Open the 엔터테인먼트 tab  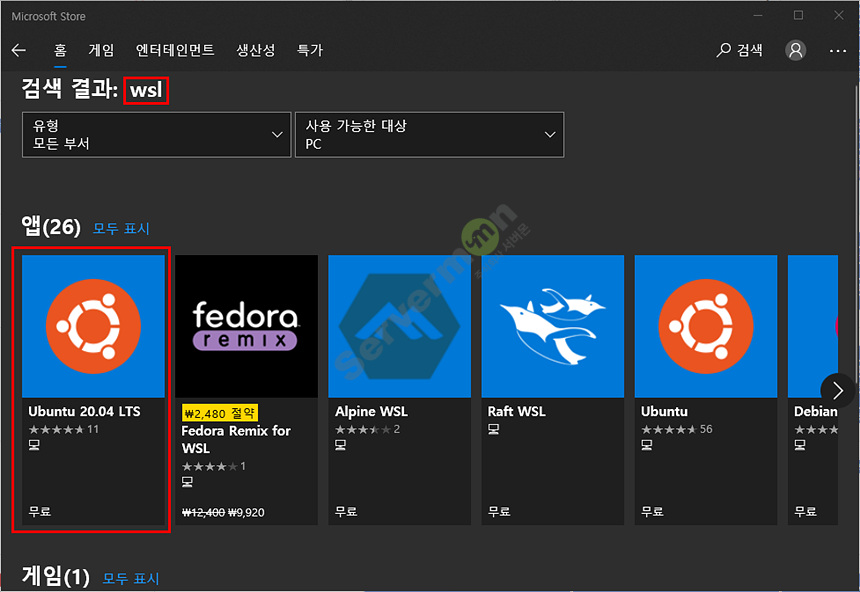click(x=175, y=50)
